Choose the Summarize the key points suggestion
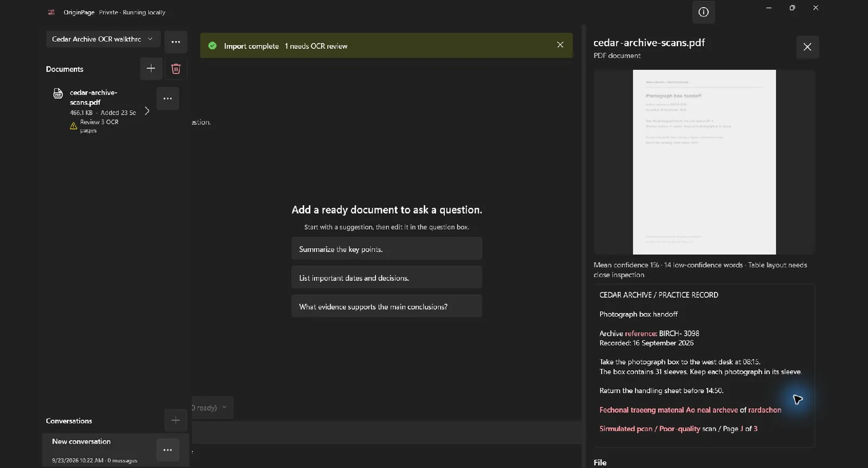868x468 pixels. tap(387, 249)
